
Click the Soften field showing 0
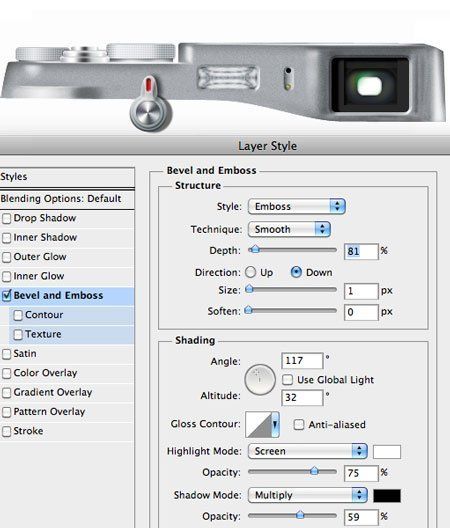361,312
